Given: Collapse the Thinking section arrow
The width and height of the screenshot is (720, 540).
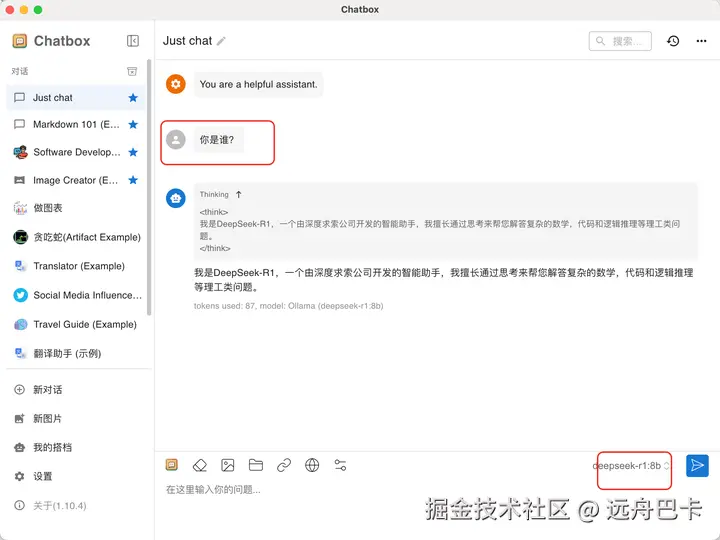Looking at the screenshot, I should pyautogui.click(x=238, y=194).
